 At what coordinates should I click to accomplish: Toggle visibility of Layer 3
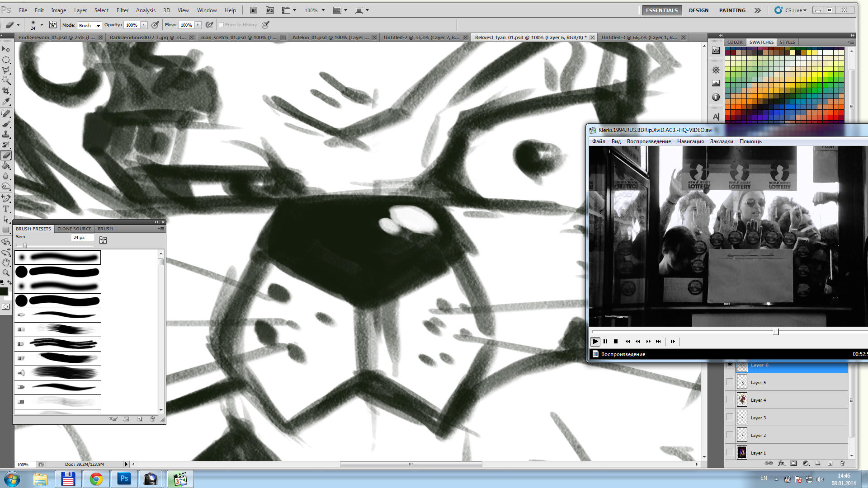tap(729, 418)
